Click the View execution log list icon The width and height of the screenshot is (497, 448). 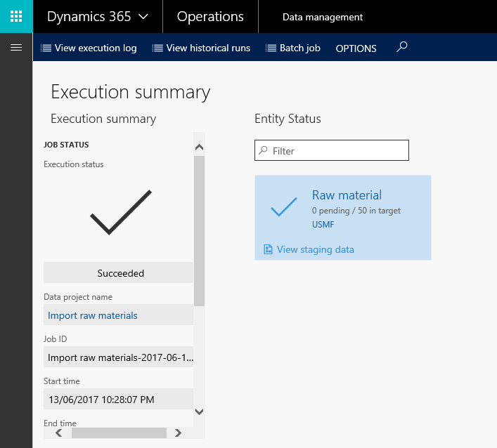coord(46,48)
